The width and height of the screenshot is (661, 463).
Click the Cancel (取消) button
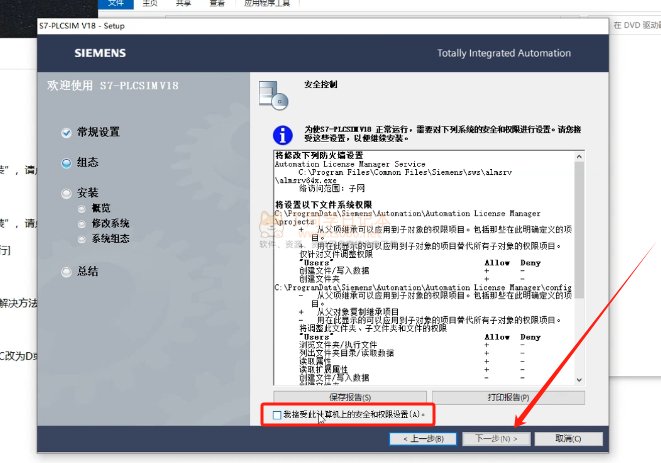[568, 439]
